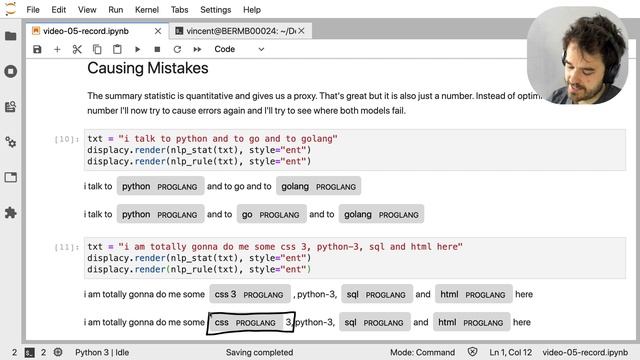Select the Causing Mistakes heading cell
Screen dimensions: 640x360
[148, 68]
